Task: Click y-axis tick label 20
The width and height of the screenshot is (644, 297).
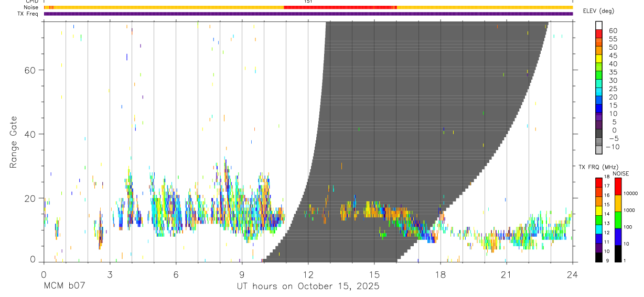Action: (x=31, y=198)
